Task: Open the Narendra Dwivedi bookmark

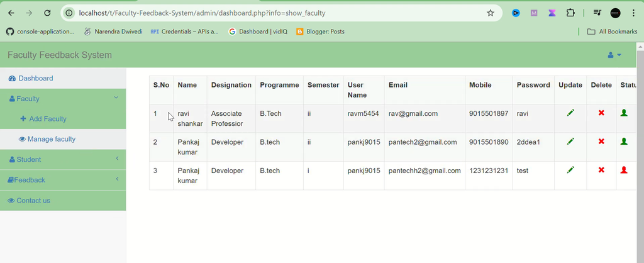Action: [x=113, y=31]
